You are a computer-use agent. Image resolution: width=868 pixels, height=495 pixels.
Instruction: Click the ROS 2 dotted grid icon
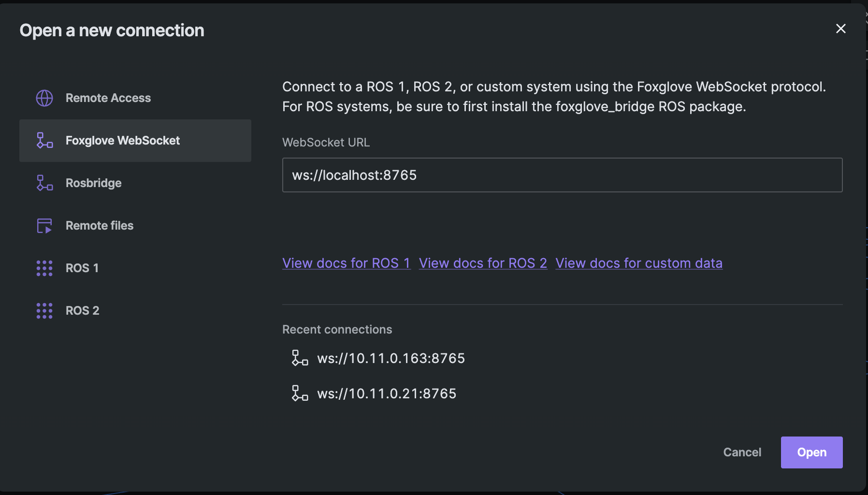[44, 310]
